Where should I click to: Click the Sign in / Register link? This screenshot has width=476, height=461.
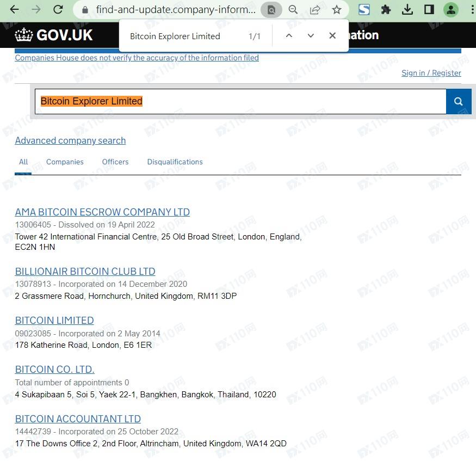pyautogui.click(x=431, y=73)
